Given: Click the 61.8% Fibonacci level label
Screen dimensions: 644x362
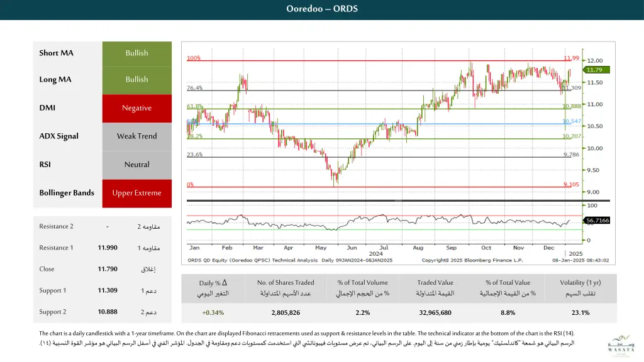Looking at the screenshot, I should tap(195, 106).
